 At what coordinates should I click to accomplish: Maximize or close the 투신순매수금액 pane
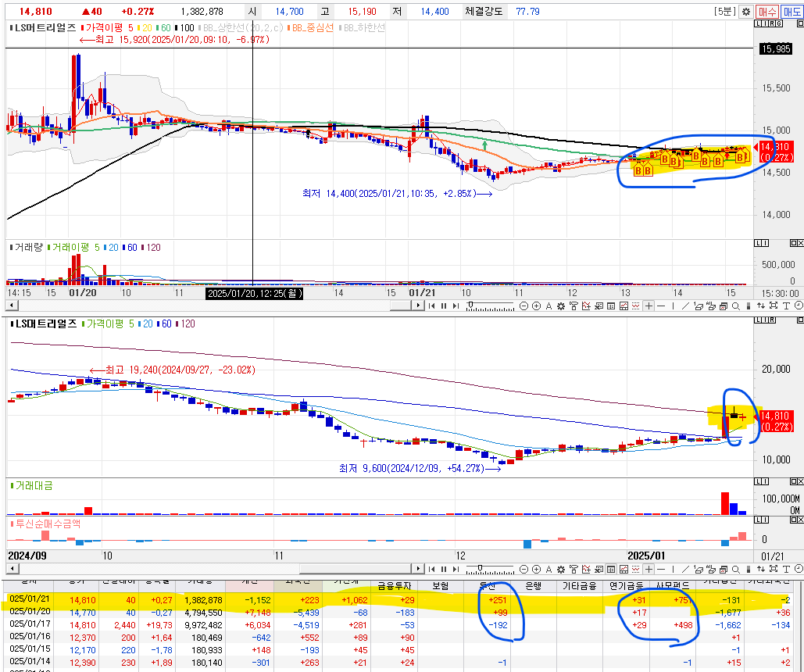coord(796,520)
